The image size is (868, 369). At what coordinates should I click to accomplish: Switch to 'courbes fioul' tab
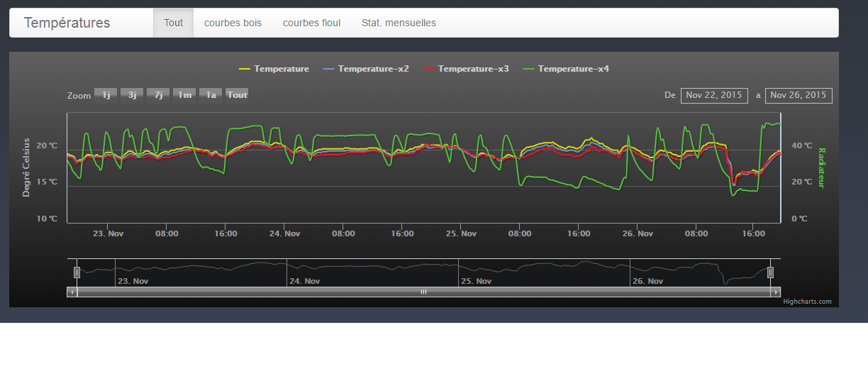(x=311, y=23)
